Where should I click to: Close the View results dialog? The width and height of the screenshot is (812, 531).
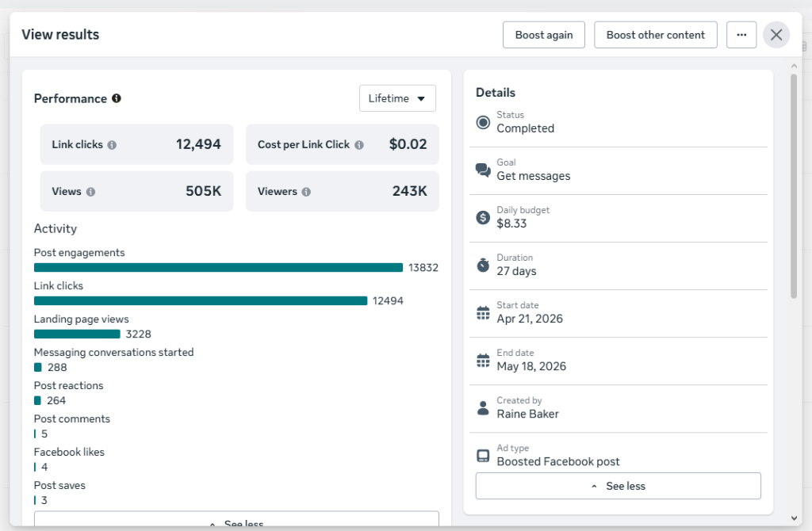tap(776, 35)
